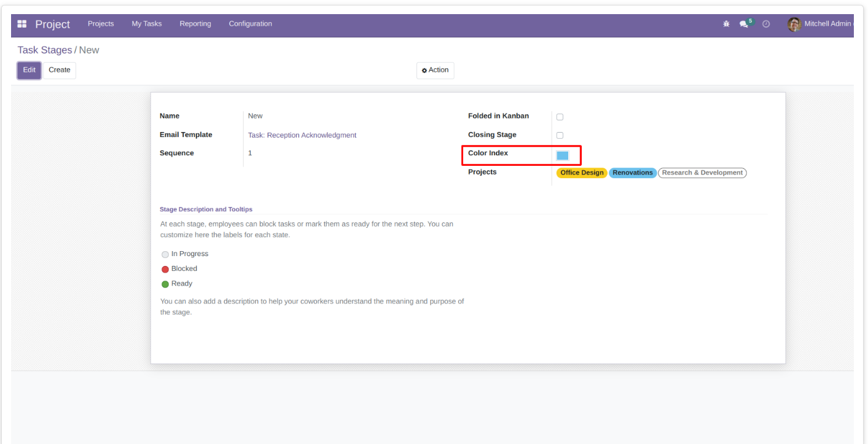
Task: Click the green Ready status dot
Action: pos(165,284)
